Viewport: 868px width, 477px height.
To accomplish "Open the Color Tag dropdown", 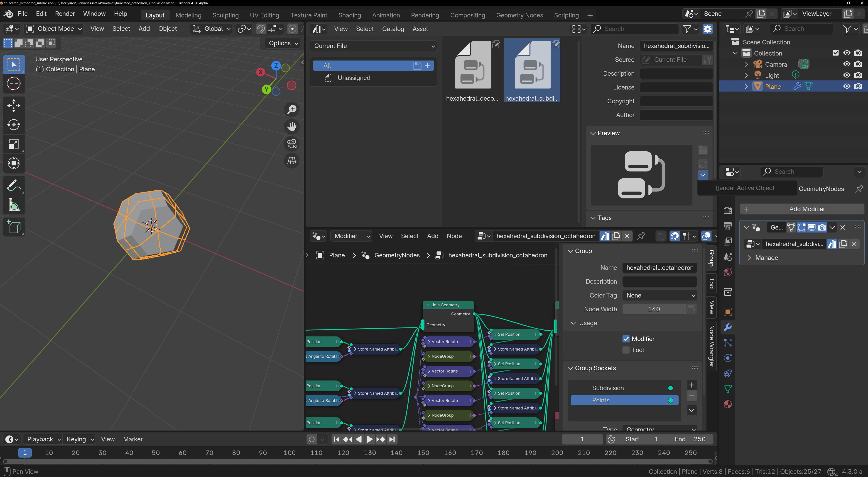I will [660, 295].
